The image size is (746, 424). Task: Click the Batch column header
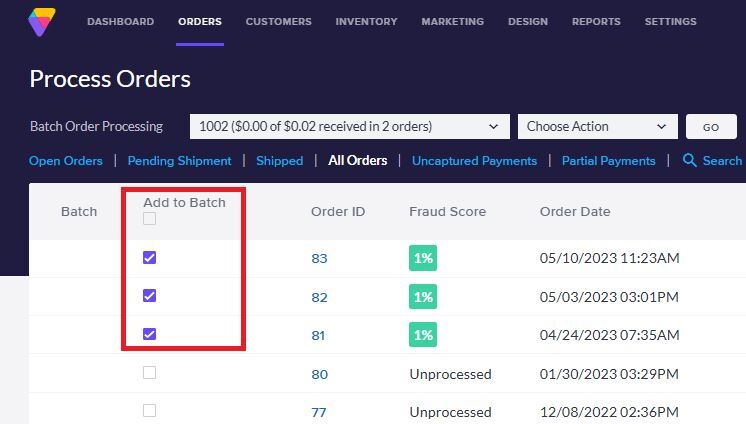79,211
